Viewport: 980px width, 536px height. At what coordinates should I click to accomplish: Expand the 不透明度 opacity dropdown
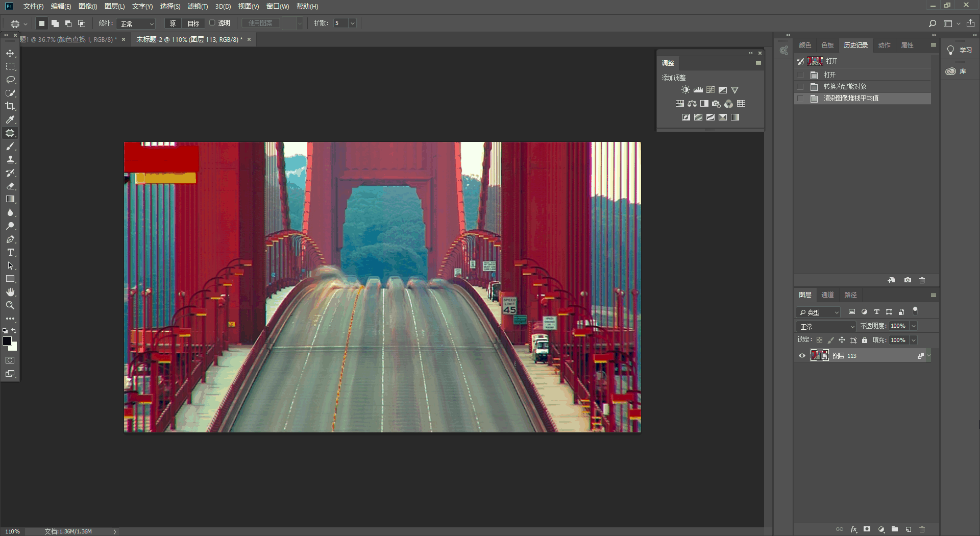point(914,326)
